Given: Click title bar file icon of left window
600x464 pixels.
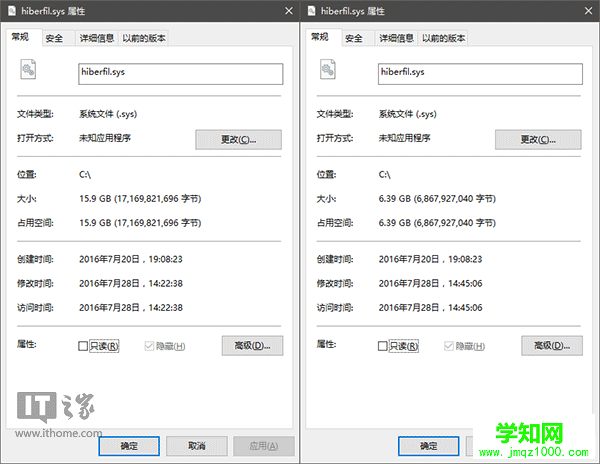Looking at the screenshot, I should point(12,11).
